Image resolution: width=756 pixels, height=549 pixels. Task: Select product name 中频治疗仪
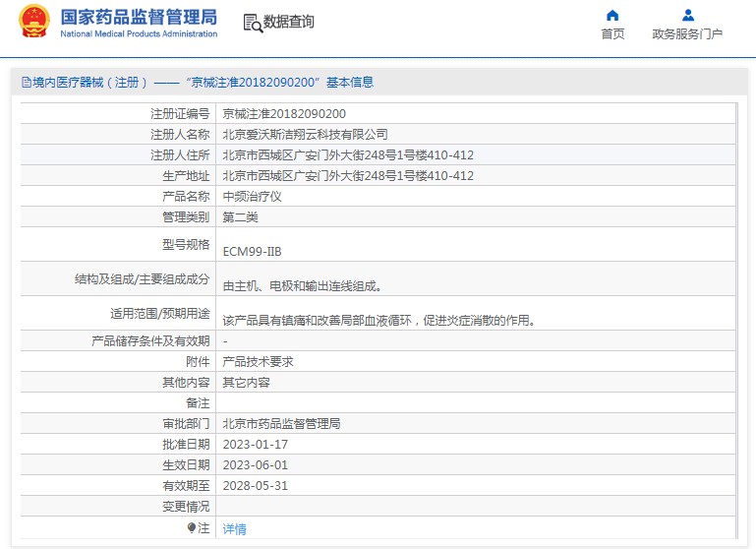(x=252, y=197)
